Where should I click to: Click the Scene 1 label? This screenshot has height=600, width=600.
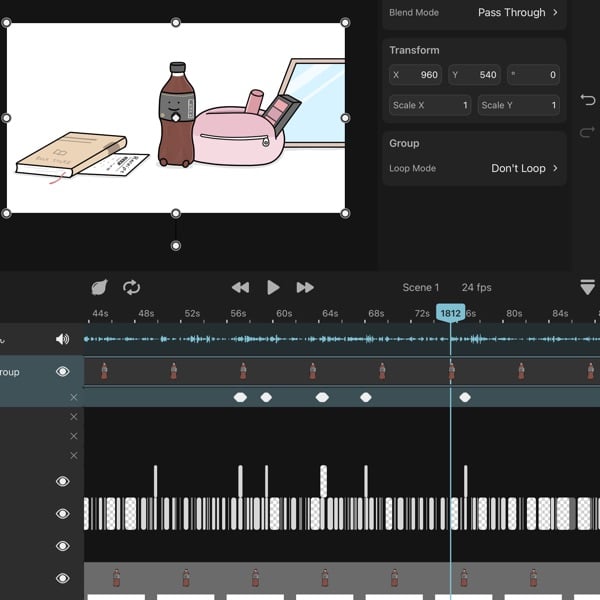tap(420, 288)
